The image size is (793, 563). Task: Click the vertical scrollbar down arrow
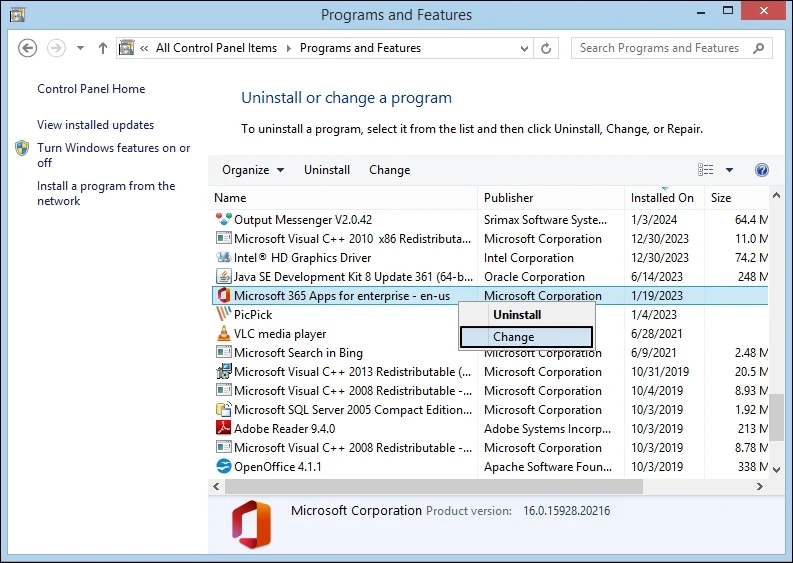pos(777,469)
